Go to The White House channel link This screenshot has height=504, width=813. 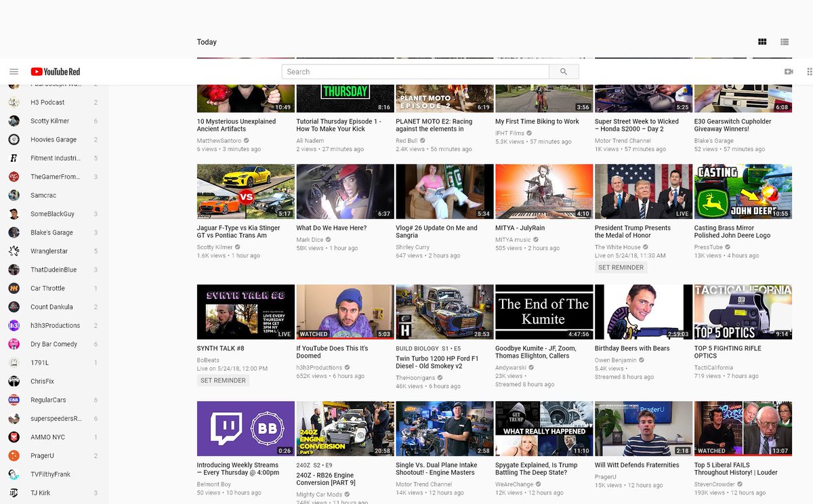(x=617, y=248)
